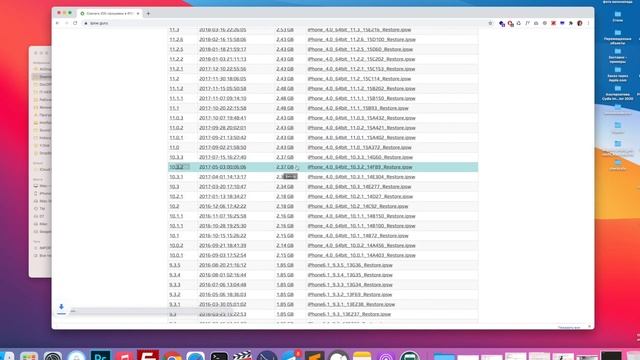This screenshot has height=360, width=640.
Task: Reload the page with the refresh icon
Action: pos(75,23)
